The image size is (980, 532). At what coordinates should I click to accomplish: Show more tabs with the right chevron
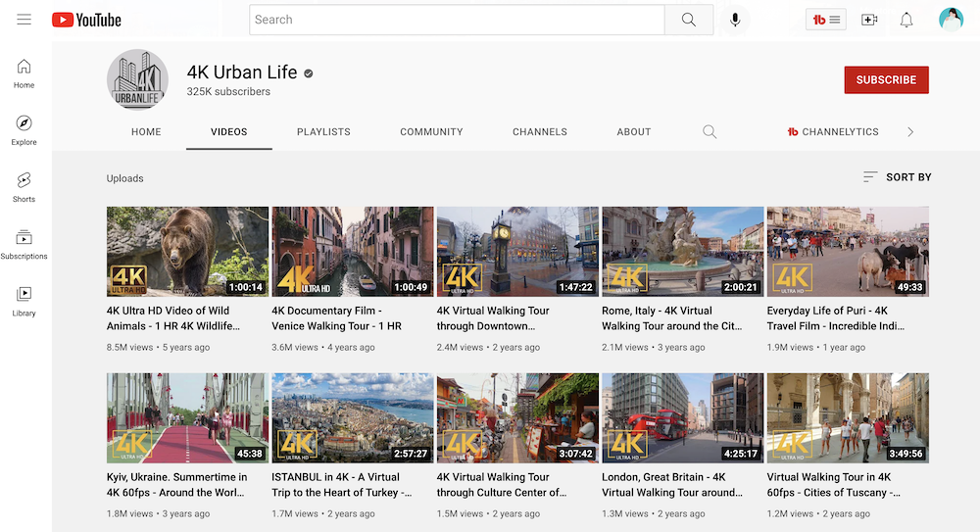click(x=910, y=132)
